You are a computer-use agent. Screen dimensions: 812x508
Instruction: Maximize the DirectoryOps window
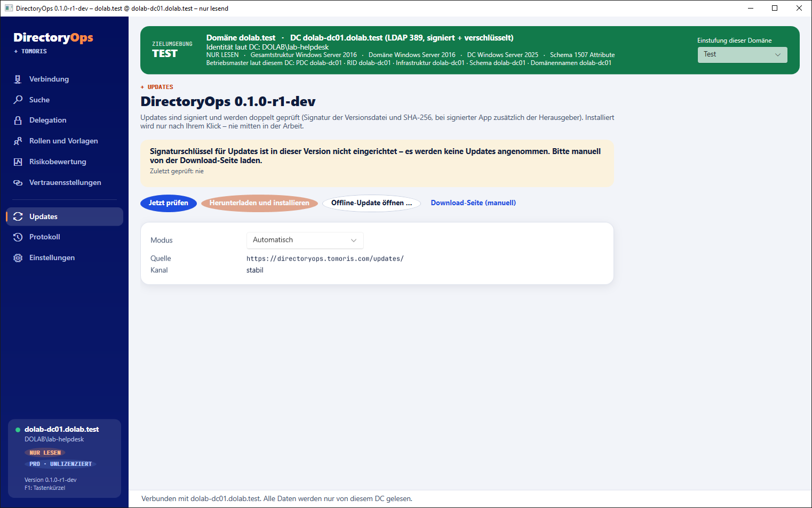point(775,8)
